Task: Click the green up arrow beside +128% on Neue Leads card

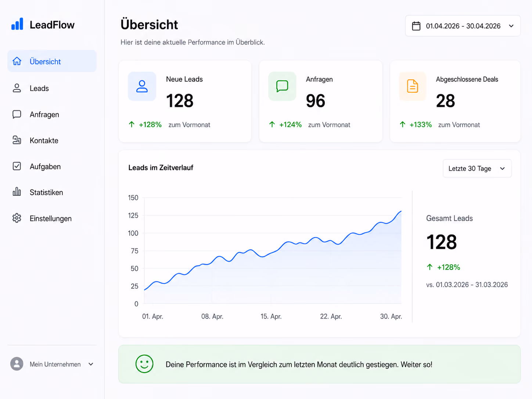Action: click(x=132, y=124)
